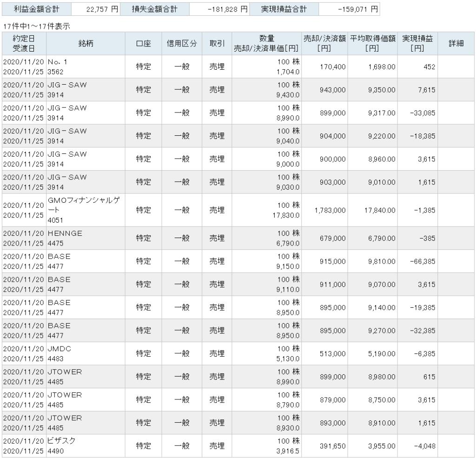Click the 売埋 cell in the ビザスク row

pos(217,446)
